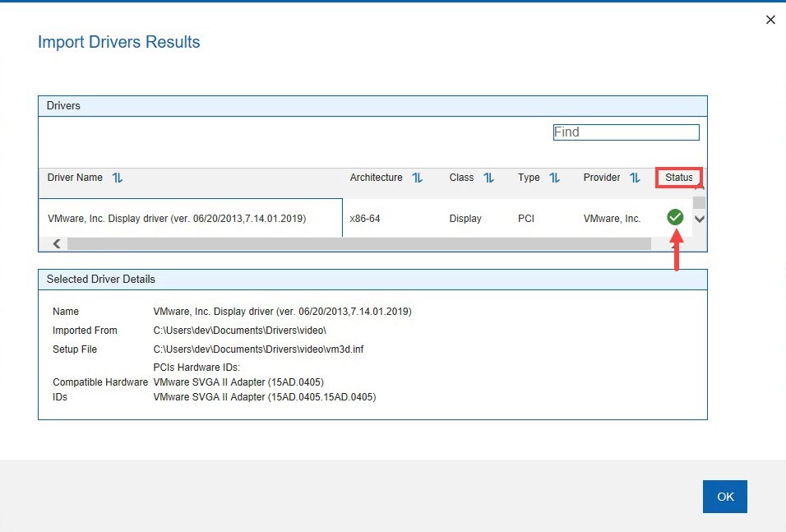The width and height of the screenshot is (786, 532).
Task: Click the Driver Name column header text
Action: (x=75, y=178)
